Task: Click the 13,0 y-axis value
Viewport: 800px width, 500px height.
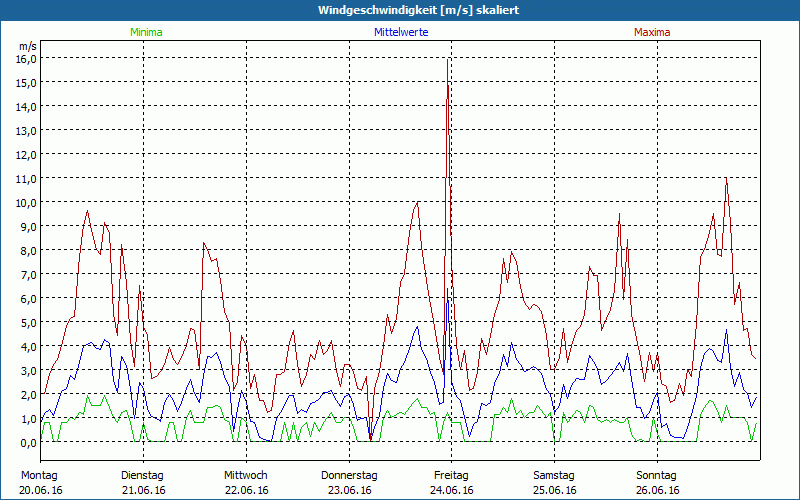Action: 27,131
